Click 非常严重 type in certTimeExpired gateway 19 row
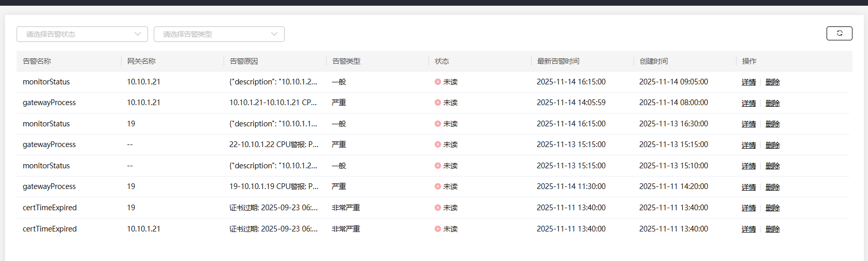This screenshot has width=868, height=261. click(346, 208)
